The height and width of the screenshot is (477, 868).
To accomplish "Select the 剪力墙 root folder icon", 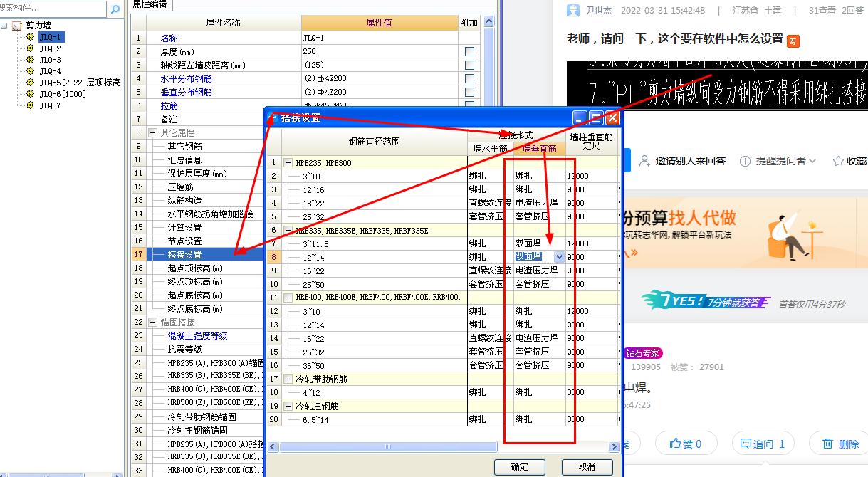I will pyautogui.click(x=17, y=26).
